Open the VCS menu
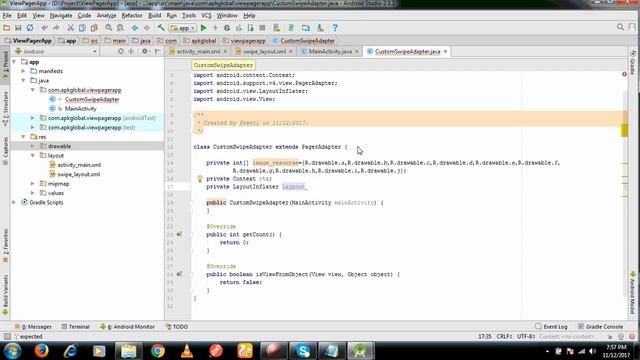640x360 pixels. click(206, 16)
